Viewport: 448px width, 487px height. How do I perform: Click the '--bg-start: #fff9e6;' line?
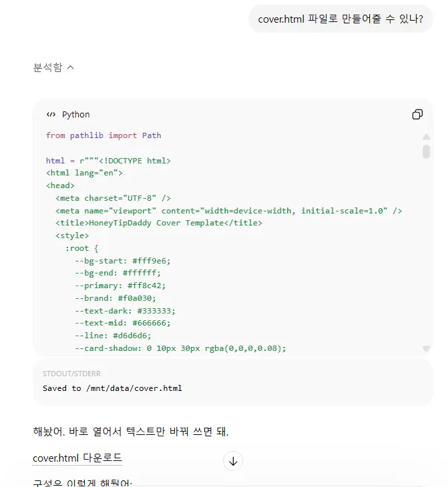pyautogui.click(x=122, y=261)
